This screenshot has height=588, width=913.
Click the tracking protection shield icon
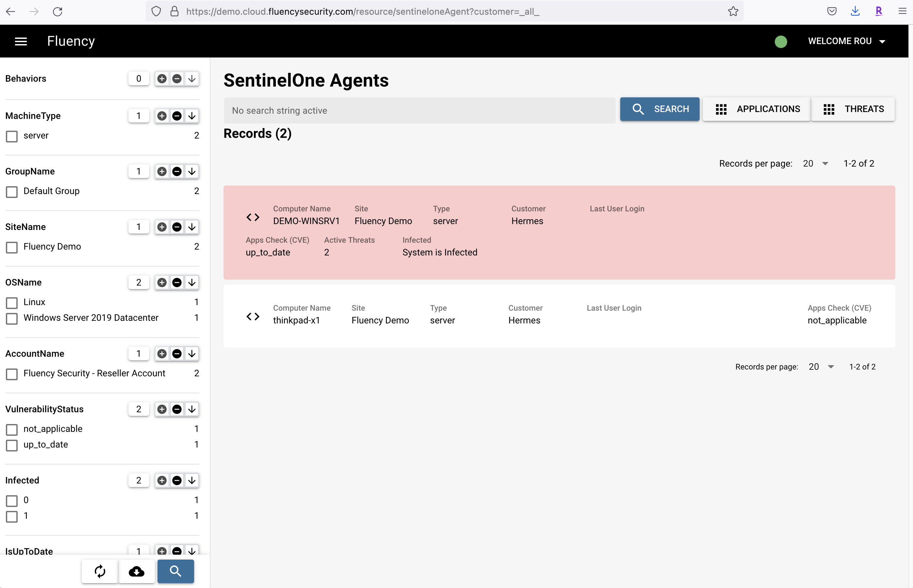(156, 11)
